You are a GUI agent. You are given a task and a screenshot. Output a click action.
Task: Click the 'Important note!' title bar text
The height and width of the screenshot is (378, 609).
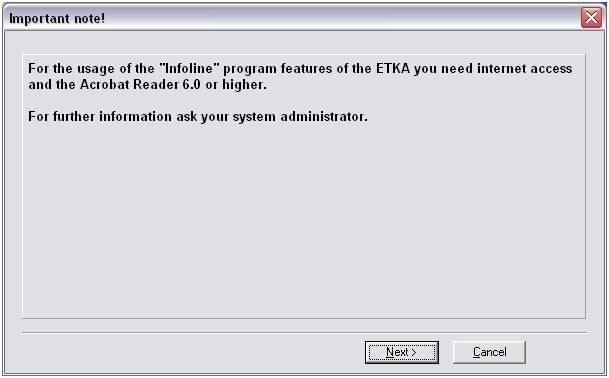click(57, 18)
